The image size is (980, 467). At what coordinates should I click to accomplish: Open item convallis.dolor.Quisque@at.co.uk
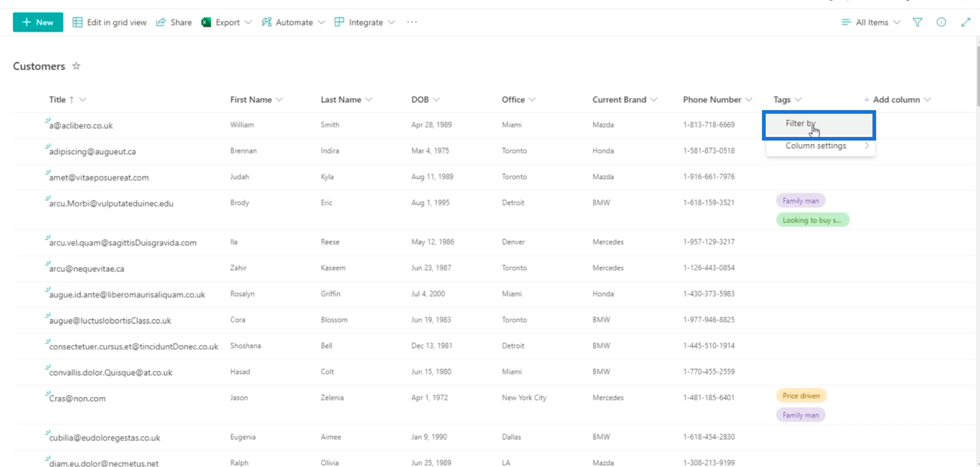pos(111,373)
